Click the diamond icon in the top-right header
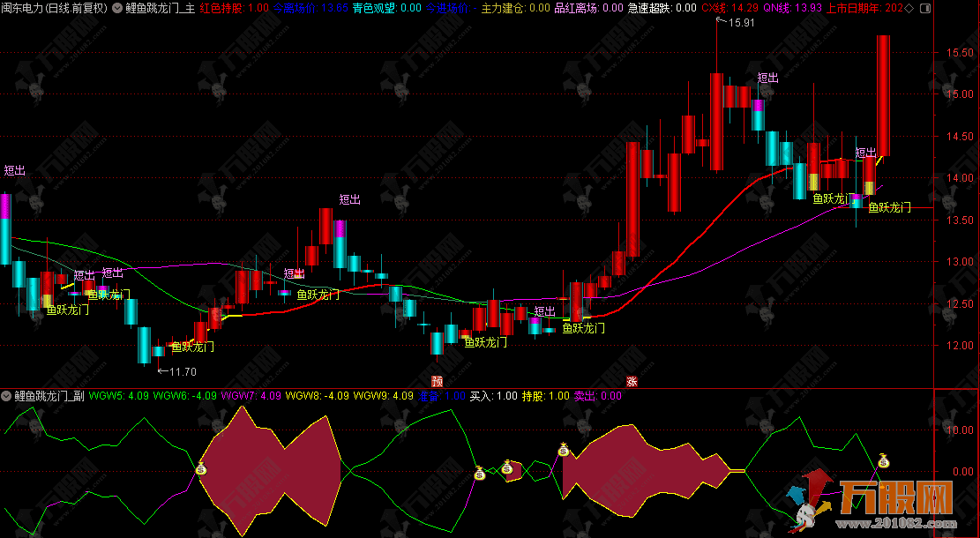980x538 pixels. tap(909, 8)
